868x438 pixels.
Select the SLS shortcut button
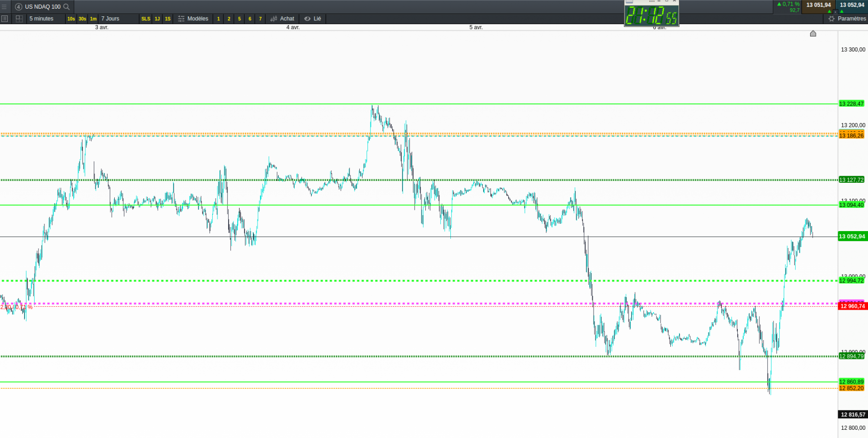point(146,19)
